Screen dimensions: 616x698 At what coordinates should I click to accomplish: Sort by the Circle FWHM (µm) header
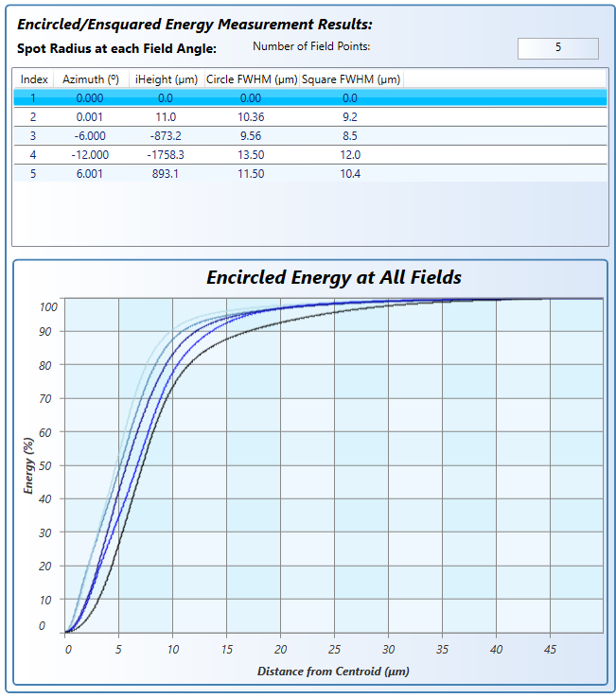(x=251, y=79)
